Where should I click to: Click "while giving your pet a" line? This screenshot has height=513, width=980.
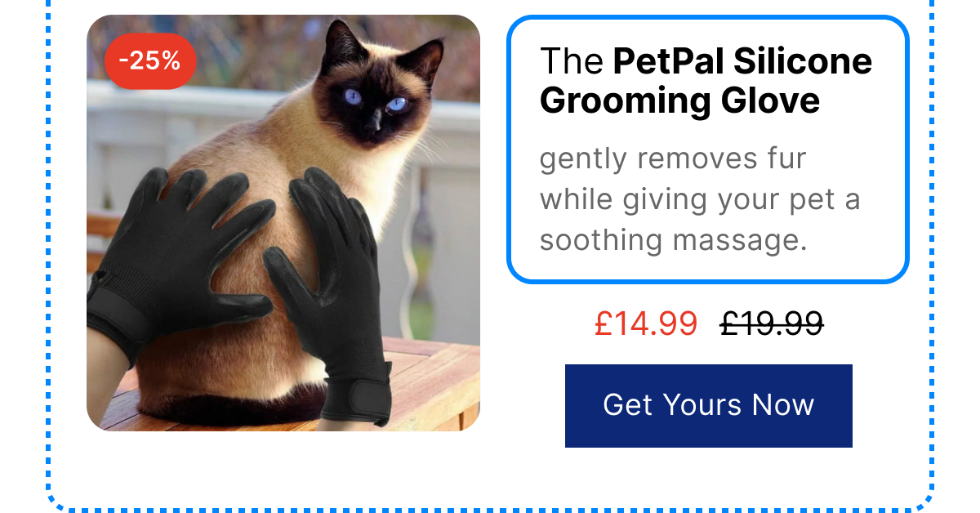(700, 199)
